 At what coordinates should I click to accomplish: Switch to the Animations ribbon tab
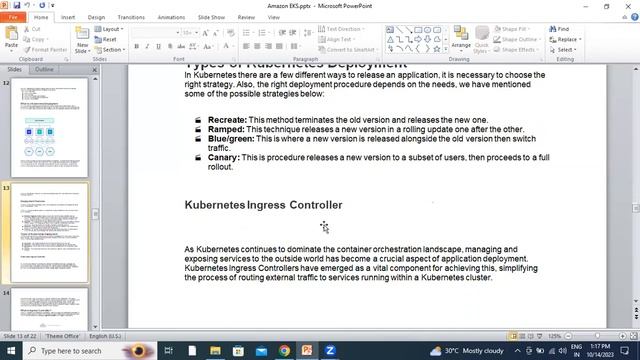[171, 17]
